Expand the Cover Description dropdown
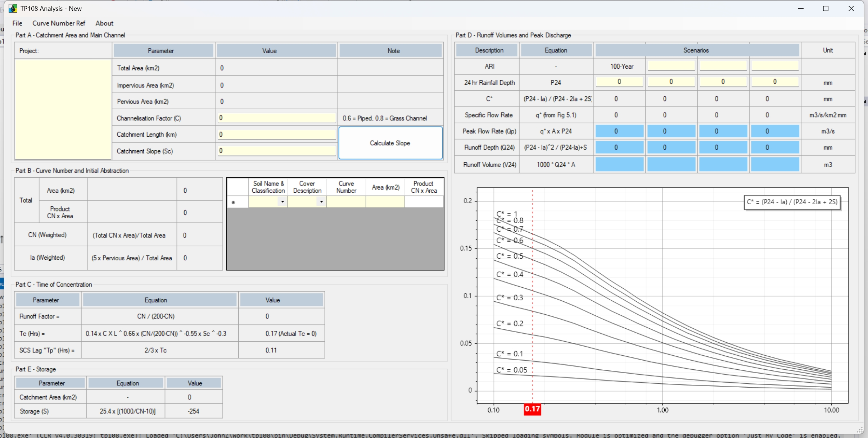This screenshot has height=438, width=868. coord(321,202)
